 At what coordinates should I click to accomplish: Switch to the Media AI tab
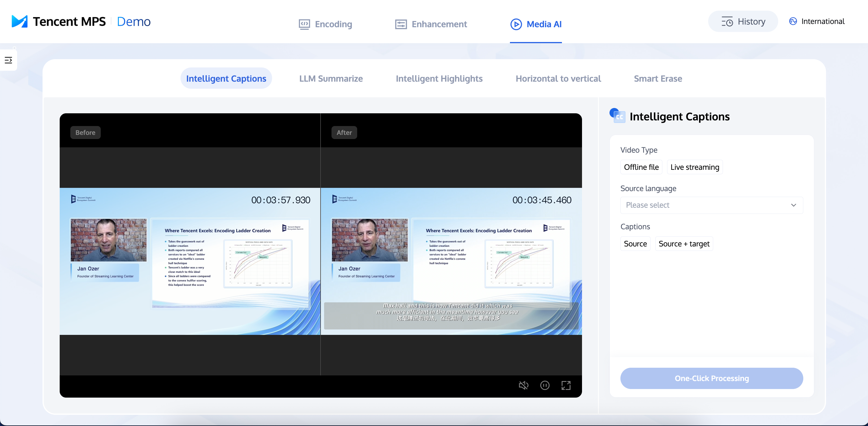[536, 24]
